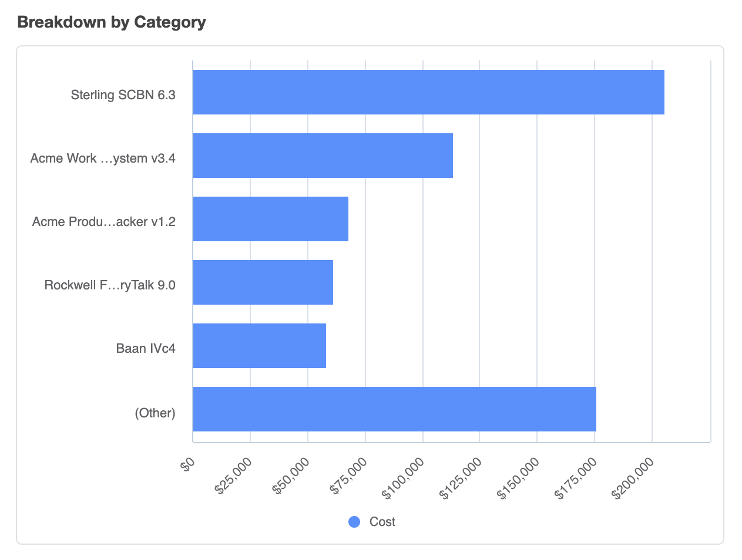Select the Acme Product Tracker v1.2 bar

tap(270, 219)
